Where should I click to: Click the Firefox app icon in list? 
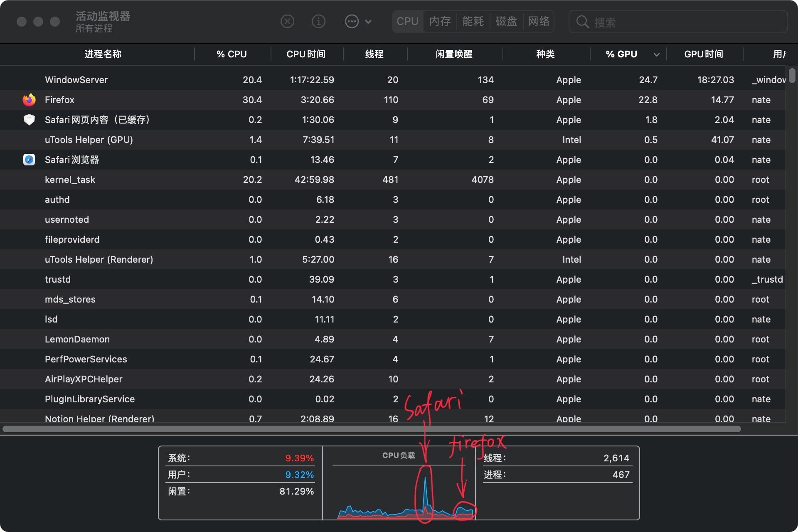coord(29,100)
